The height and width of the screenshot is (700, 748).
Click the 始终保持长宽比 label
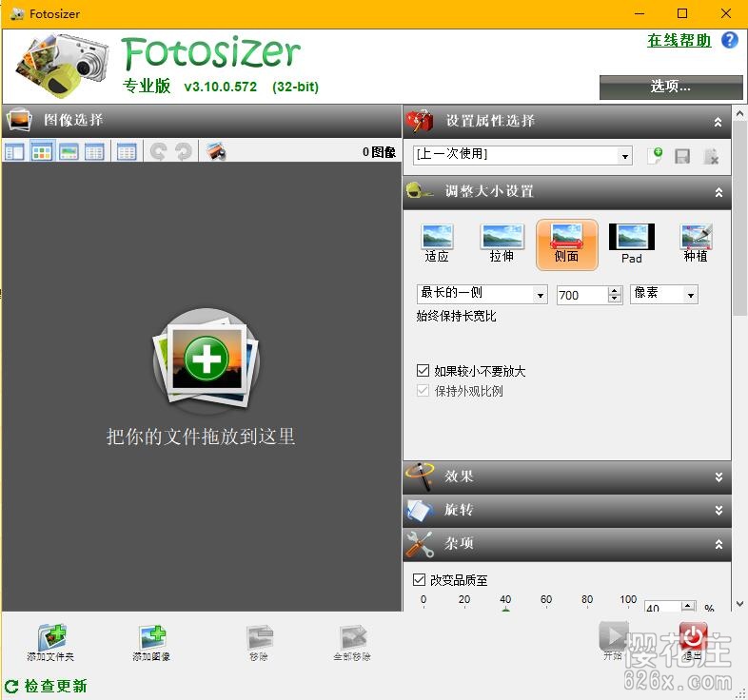tap(456, 316)
